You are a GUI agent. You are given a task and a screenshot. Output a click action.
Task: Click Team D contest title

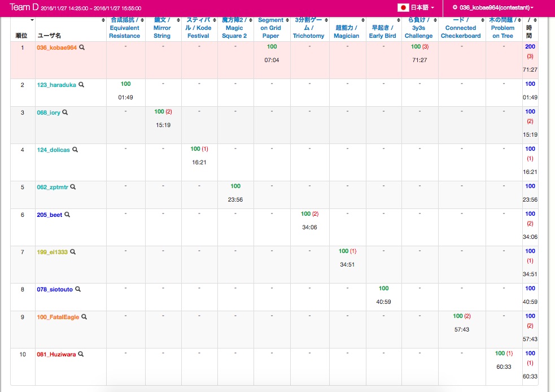24,7
